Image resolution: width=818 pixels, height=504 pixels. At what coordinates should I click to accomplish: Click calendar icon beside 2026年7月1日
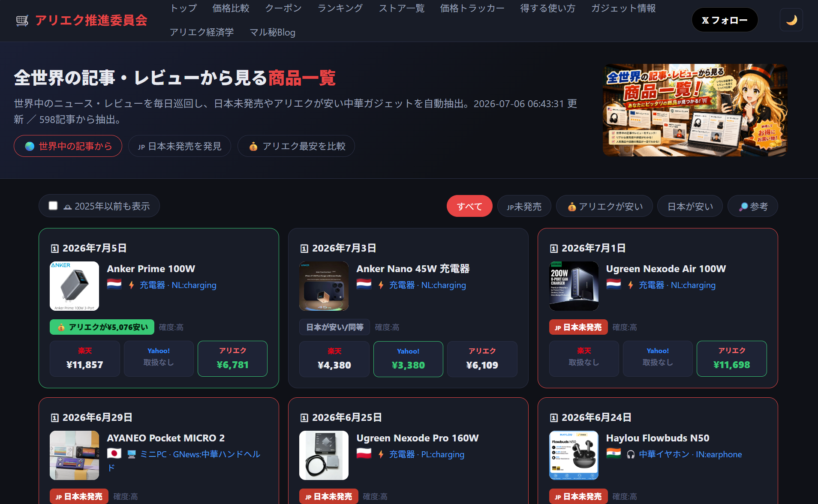pyautogui.click(x=553, y=249)
